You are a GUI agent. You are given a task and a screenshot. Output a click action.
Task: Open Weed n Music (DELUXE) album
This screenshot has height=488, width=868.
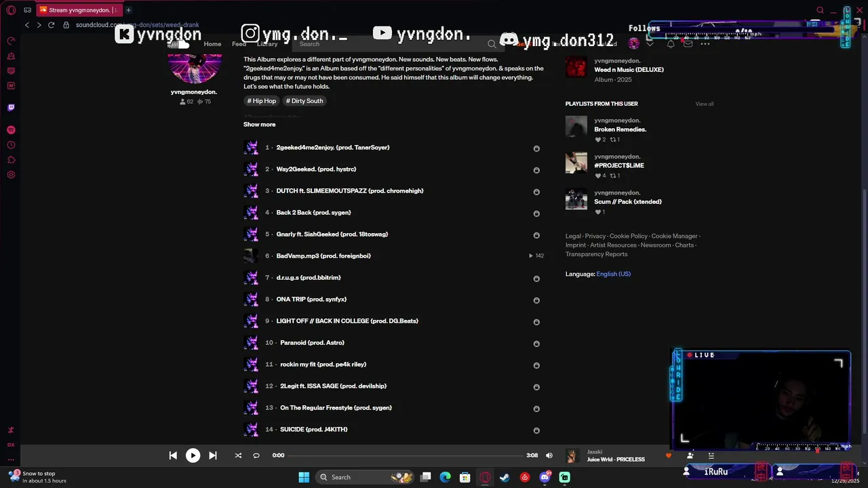(x=629, y=70)
